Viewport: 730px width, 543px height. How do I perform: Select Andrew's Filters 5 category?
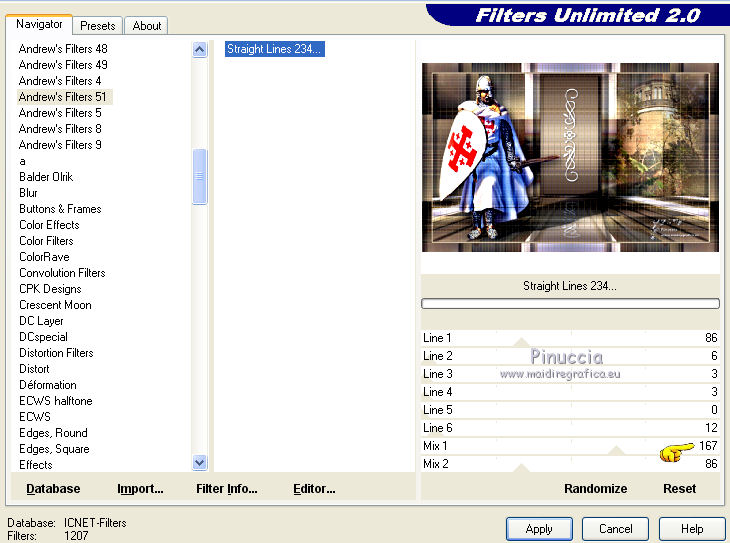pos(60,113)
